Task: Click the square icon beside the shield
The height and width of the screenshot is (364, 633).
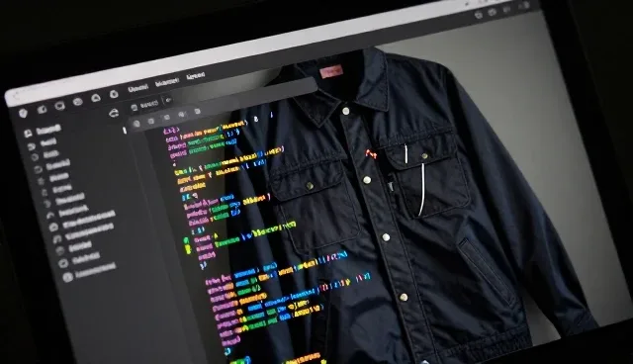Action: (42, 110)
